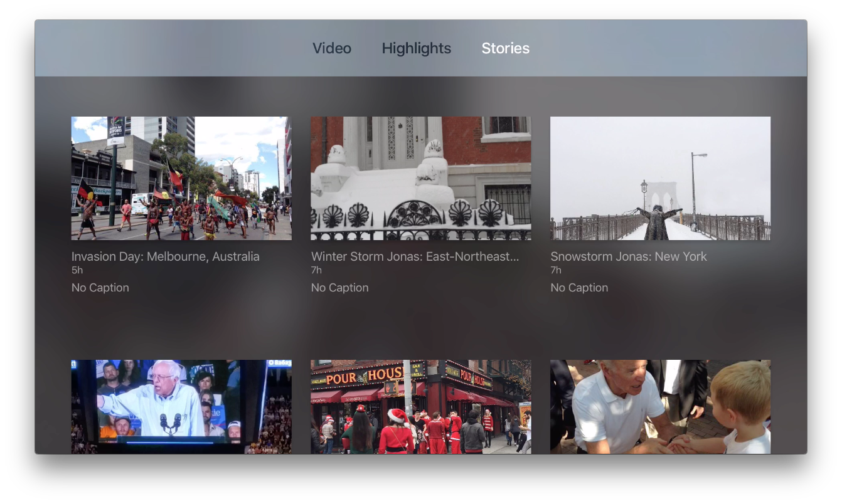Click the "Winter Storm Jonas: East-Northeast" title
Screen dimensions: 842x504
tap(415, 256)
